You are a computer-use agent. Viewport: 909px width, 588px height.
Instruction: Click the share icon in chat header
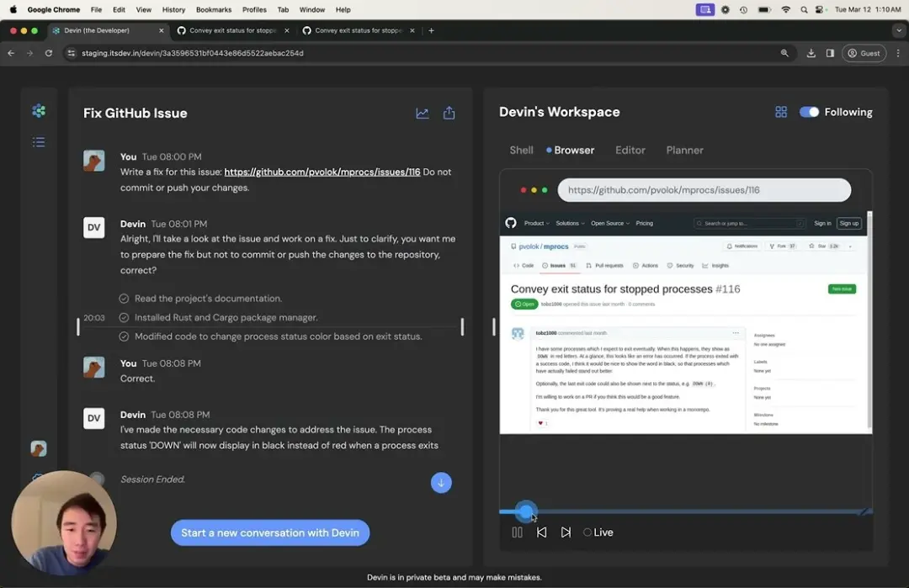pos(449,114)
